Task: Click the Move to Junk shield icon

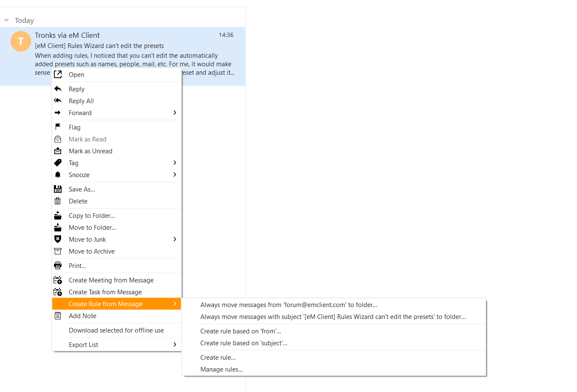Action: point(58,239)
